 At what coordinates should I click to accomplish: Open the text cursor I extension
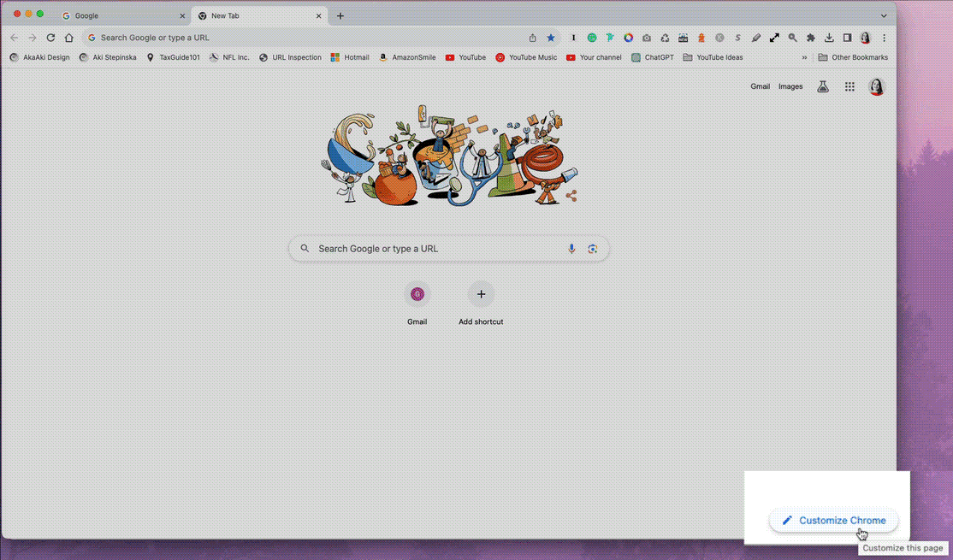point(573,38)
